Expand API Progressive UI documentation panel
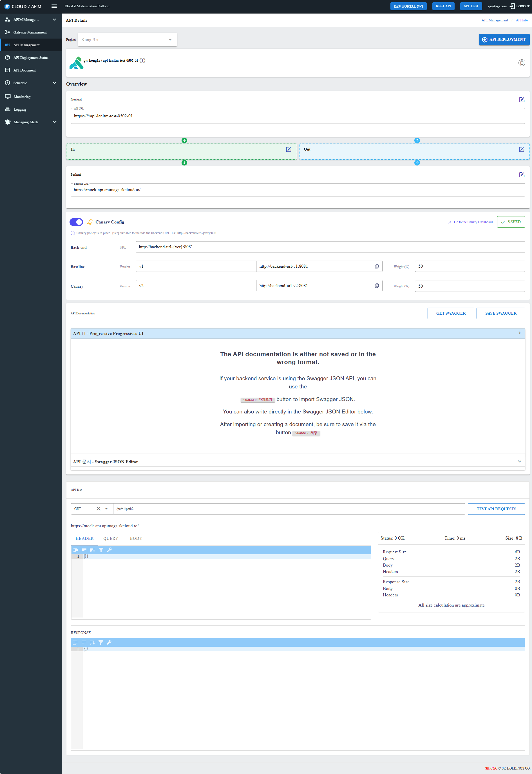The image size is (532, 774). (x=298, y=333)
